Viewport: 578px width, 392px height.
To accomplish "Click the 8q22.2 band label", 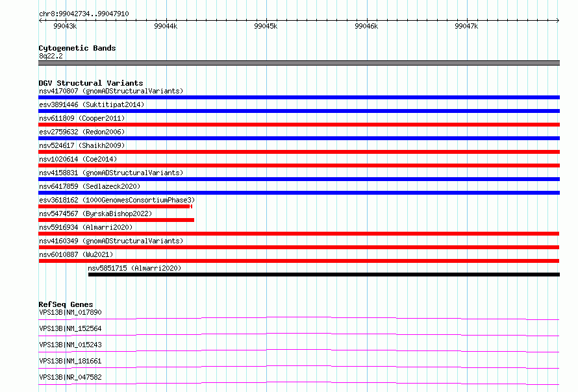I will [51, 56].
